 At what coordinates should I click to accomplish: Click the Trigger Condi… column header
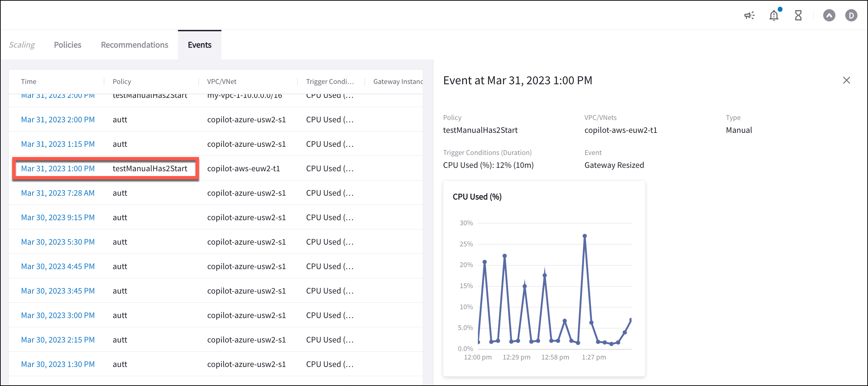point(330,82)
